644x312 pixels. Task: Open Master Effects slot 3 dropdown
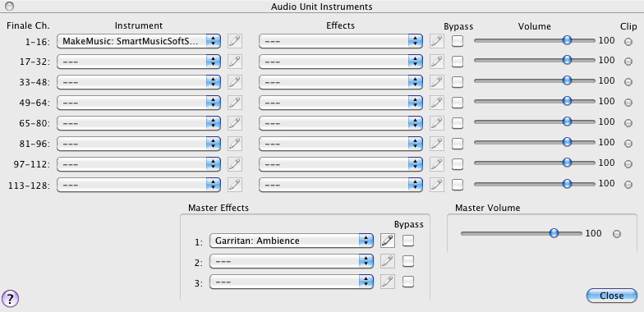(x=291, y=282)
